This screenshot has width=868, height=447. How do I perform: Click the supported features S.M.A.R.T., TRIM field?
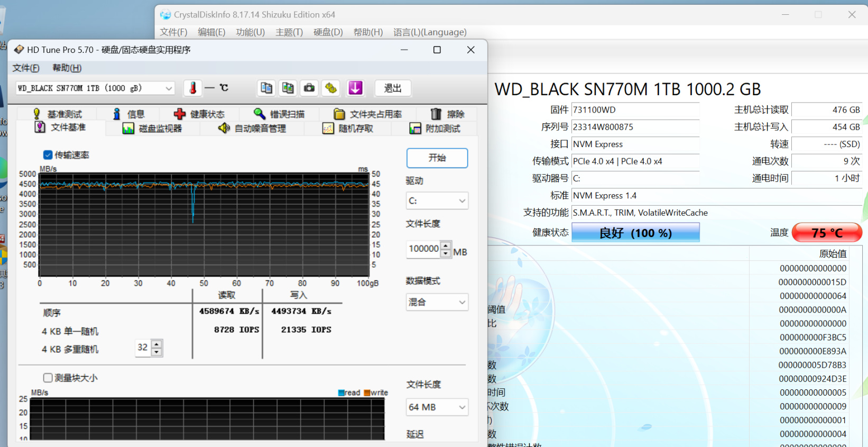coord(717,213)
